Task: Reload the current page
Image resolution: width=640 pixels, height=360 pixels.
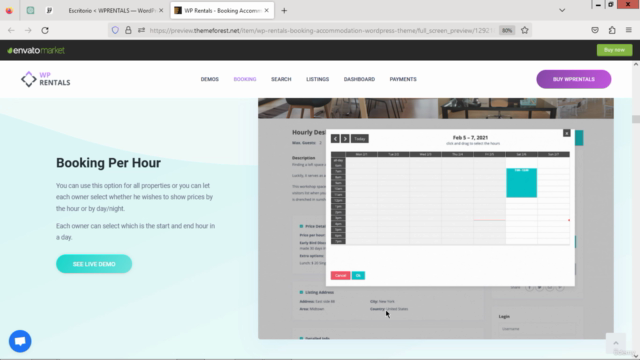Action: pos(45,30)
